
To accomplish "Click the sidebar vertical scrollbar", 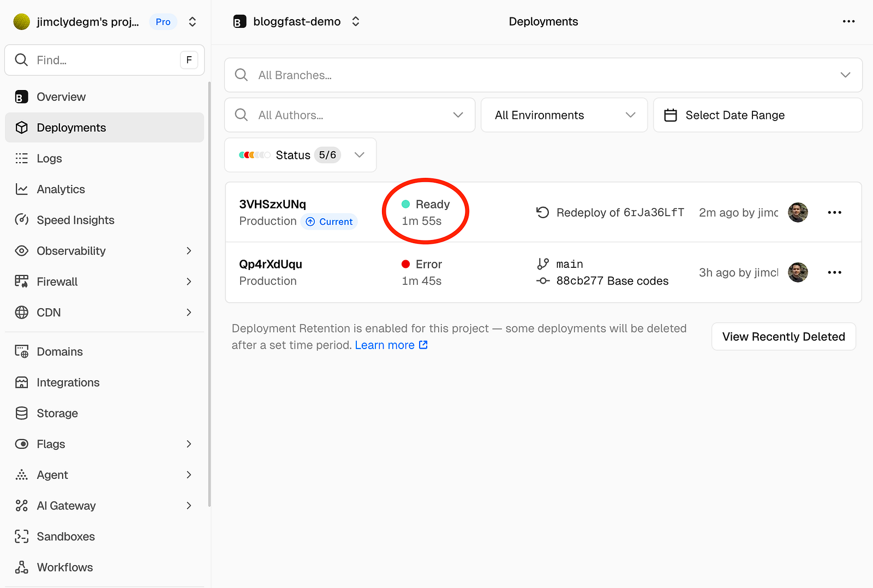I will (x=210, y=295).
